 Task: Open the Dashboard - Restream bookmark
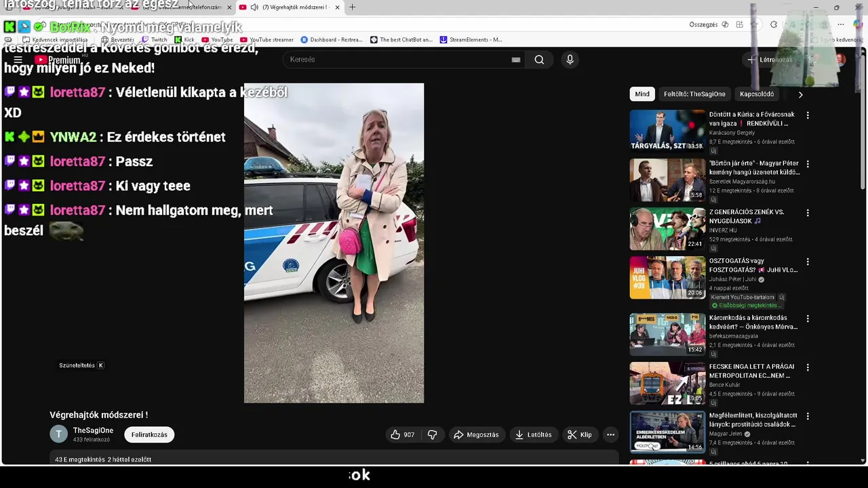click(x=332, y=39)
